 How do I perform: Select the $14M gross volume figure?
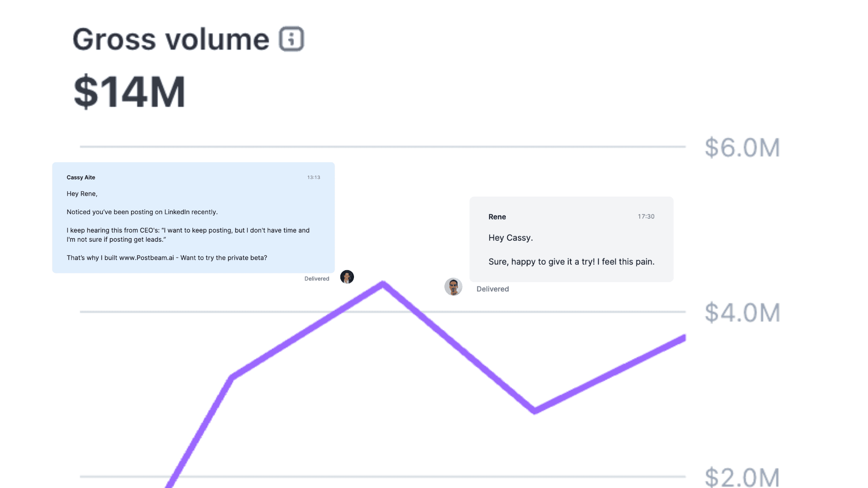point(129,92)
